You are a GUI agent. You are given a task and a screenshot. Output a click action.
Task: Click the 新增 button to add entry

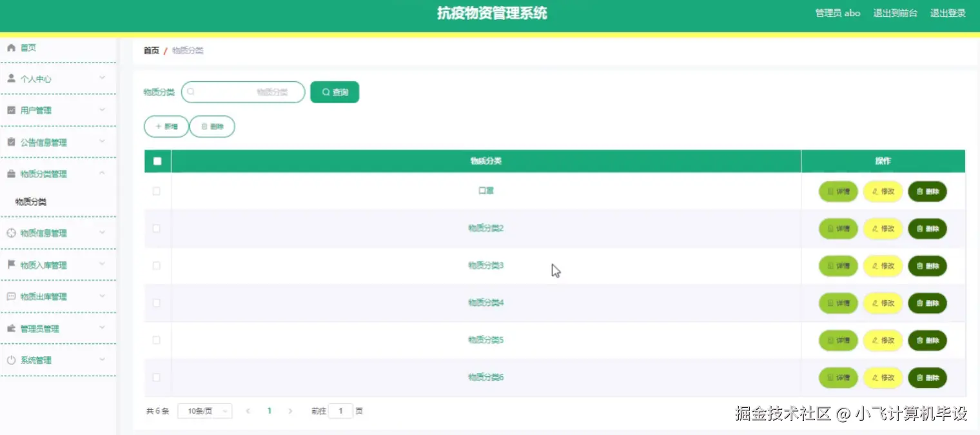pyautogui.click(x=166, y=126)
